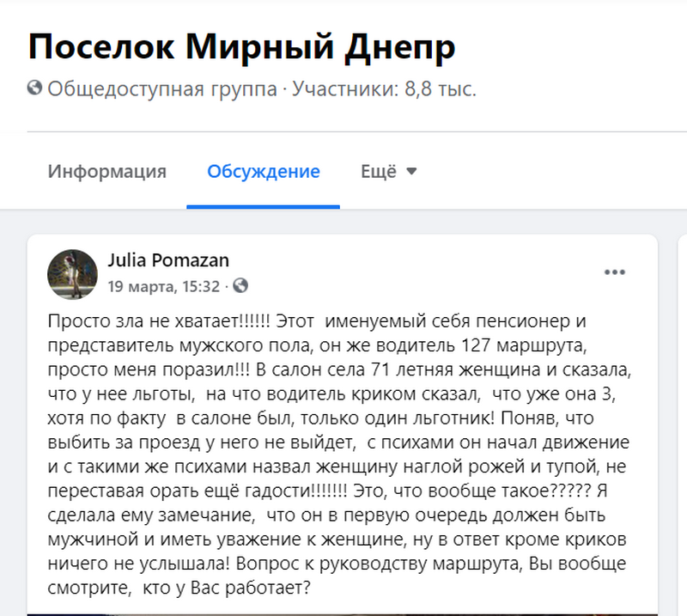Click the group title Поселок Мирный Днепр
This screenshot has width=687, height=616.
(241, 46)
